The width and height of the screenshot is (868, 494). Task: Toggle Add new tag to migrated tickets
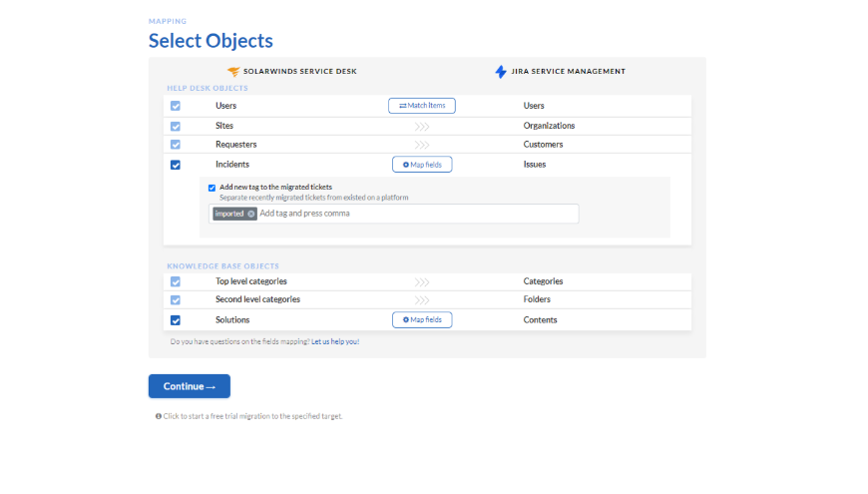coord(212,188)
